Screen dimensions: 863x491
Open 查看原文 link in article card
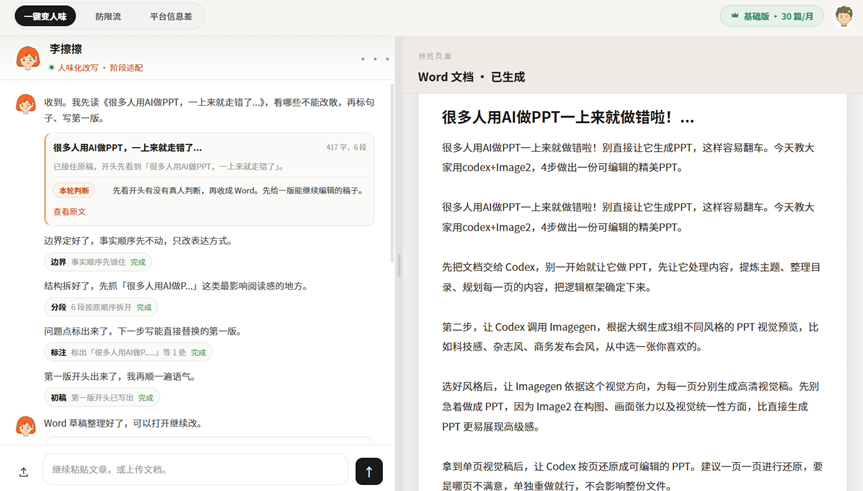click(69, 211)
